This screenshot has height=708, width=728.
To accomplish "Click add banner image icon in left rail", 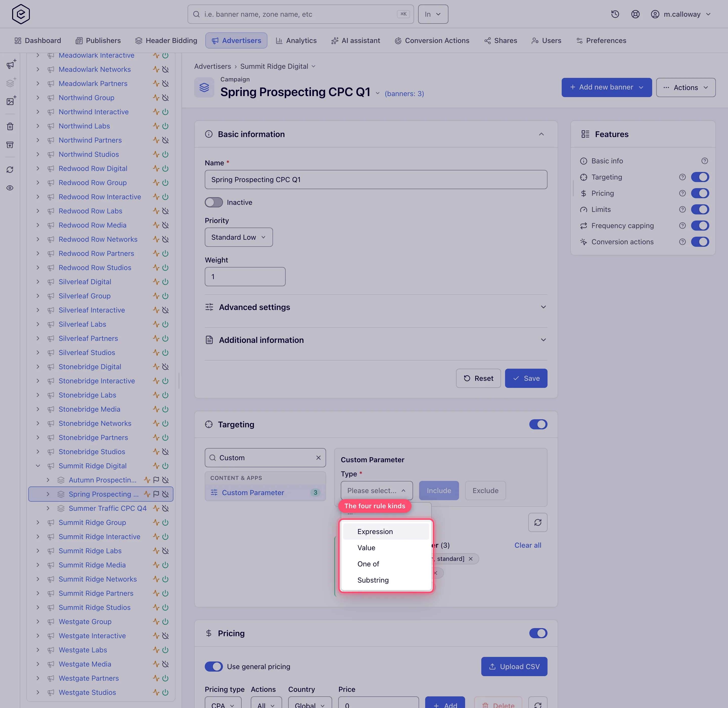I will coord(11,101).
